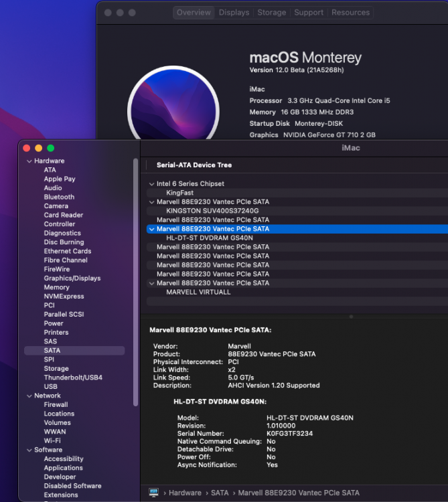This screenshot has width=448, height=502.
Task: Open the Audio hardware section
Action: pyautogui.click(x=53, y=188)
